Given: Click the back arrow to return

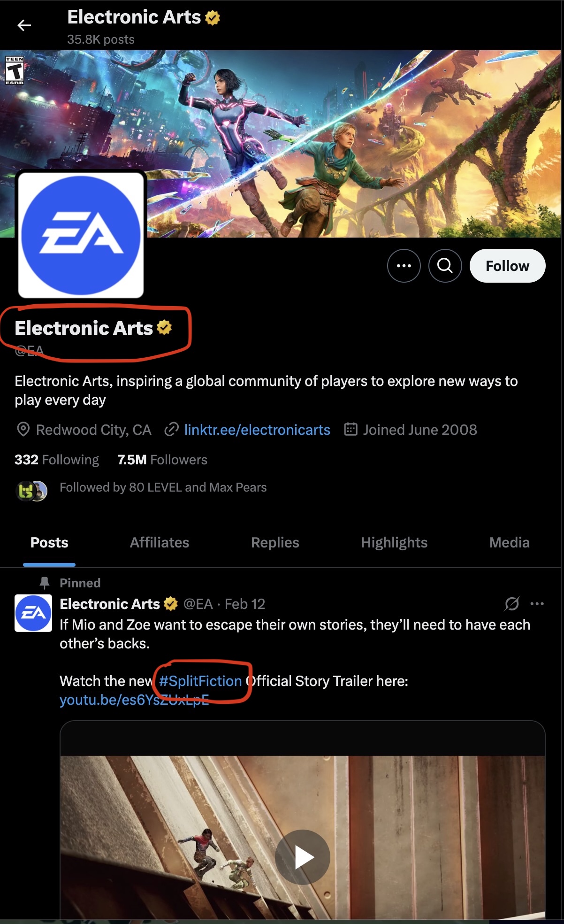Looking at the screenshot, I should pos(23,25).
